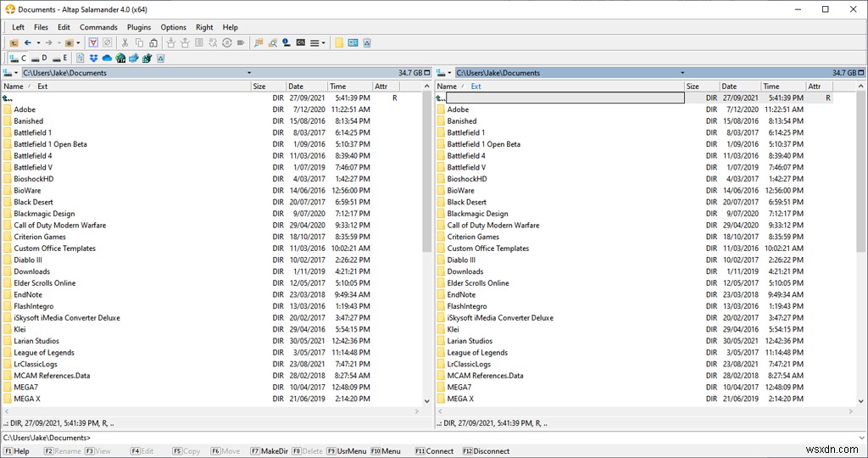Click the network computers toolbar icon
The width and height of the screenshot is (868, 458).
(x=353, y=42)
